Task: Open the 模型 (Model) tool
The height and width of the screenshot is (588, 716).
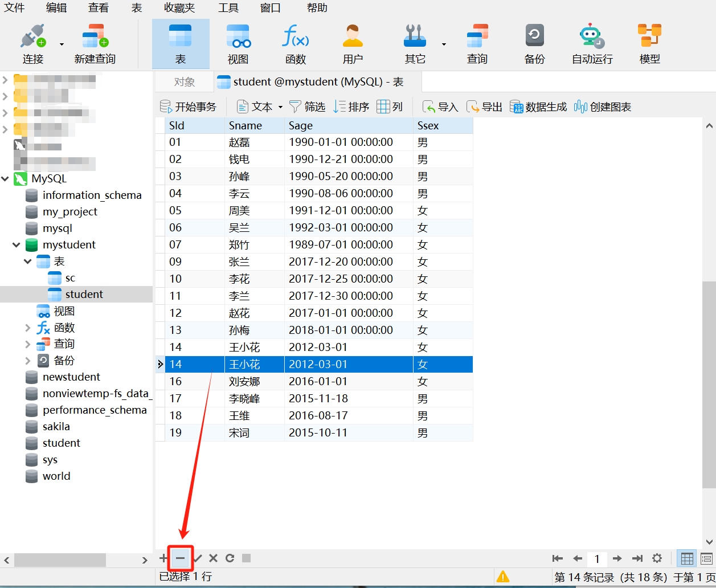Action: [x=649, y=44]
